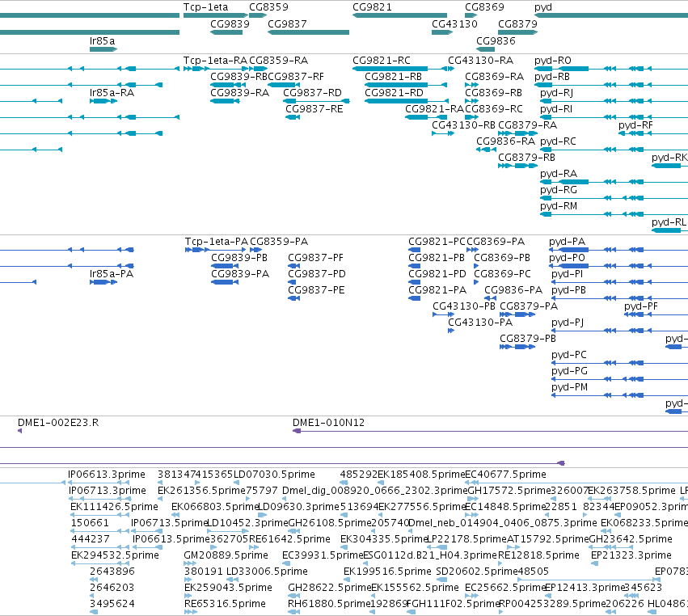Select transcript CG9821-RD

394,93
